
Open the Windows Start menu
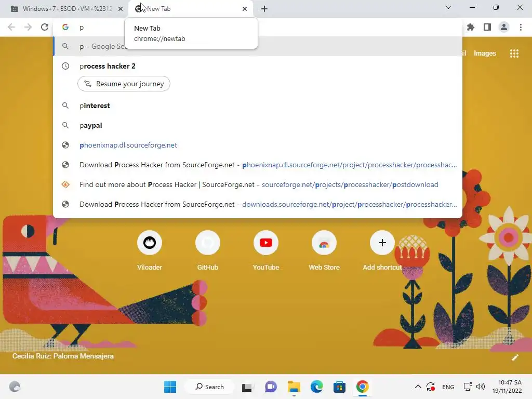click(170, 387)
